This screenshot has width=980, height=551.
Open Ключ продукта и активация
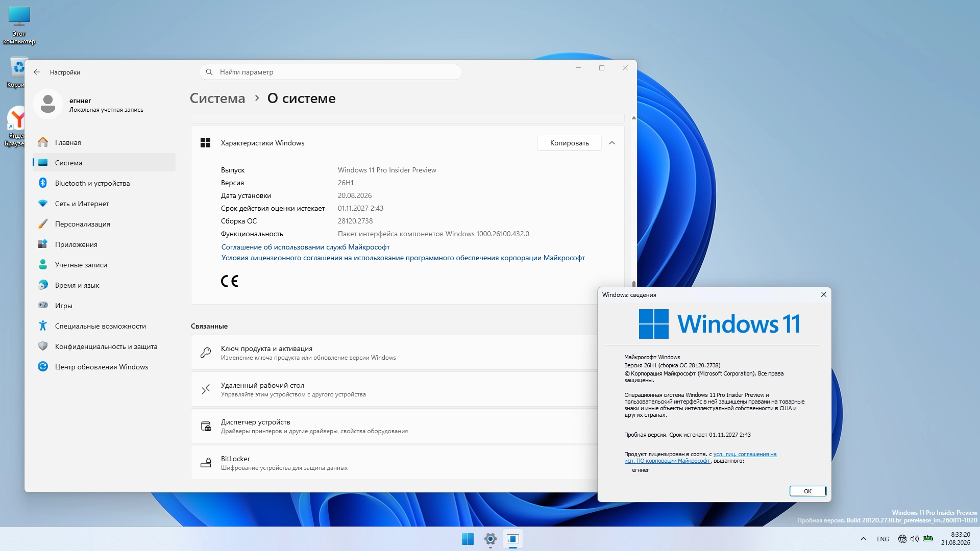pyautogui.click(x=394, y=353)
